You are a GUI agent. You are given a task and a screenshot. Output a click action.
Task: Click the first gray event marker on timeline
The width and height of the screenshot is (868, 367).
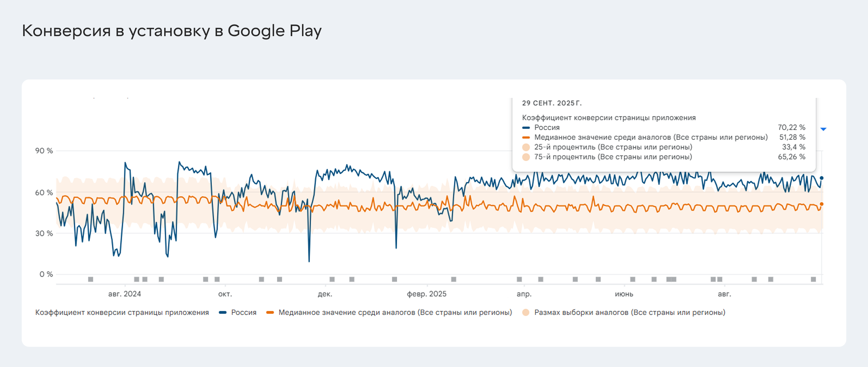click(90, 279)
